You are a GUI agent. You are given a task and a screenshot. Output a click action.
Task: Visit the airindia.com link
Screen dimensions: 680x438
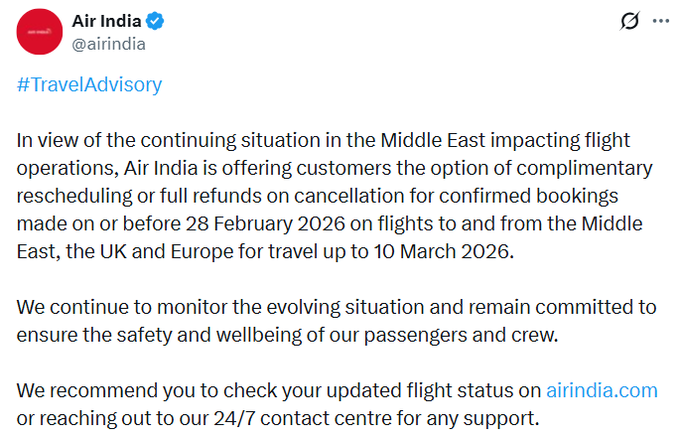pyautogui.click(x=599, y=388)
